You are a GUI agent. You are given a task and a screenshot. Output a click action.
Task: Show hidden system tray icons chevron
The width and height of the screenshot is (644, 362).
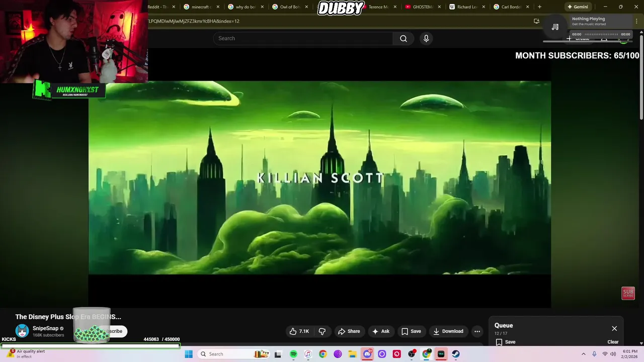[584, 354]
